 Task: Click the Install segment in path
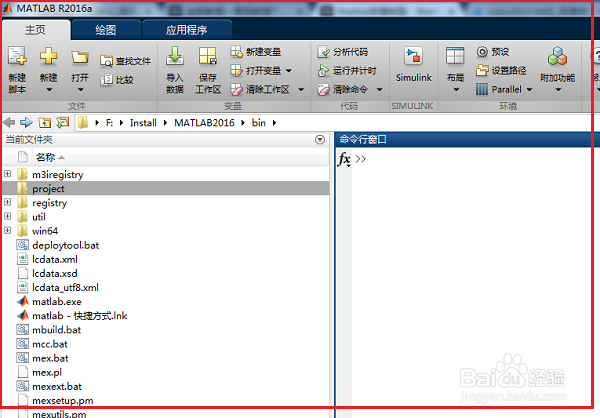[x=143, y=123]
